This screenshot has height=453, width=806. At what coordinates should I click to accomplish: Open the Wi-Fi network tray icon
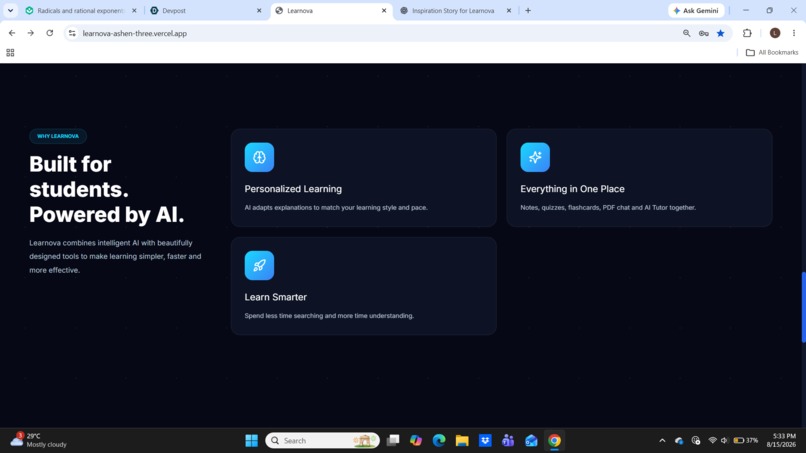pyautogui.click(x=712, y=441)
